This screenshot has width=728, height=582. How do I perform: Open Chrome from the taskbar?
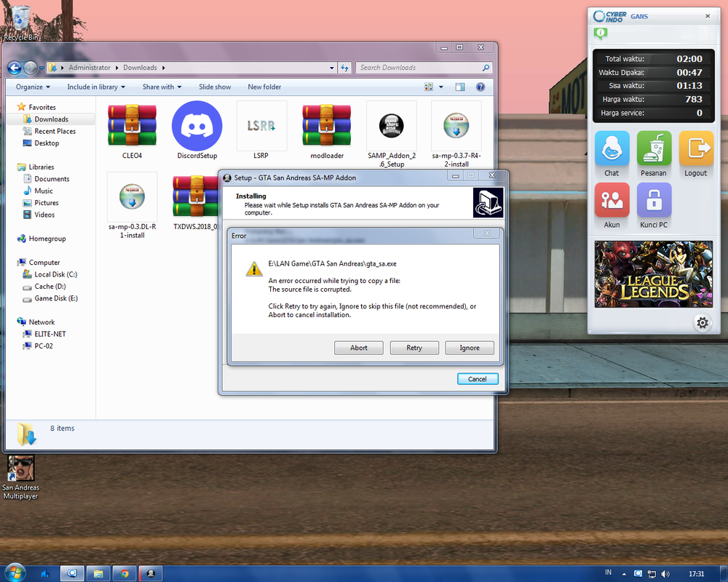click(x=124, y=574)
